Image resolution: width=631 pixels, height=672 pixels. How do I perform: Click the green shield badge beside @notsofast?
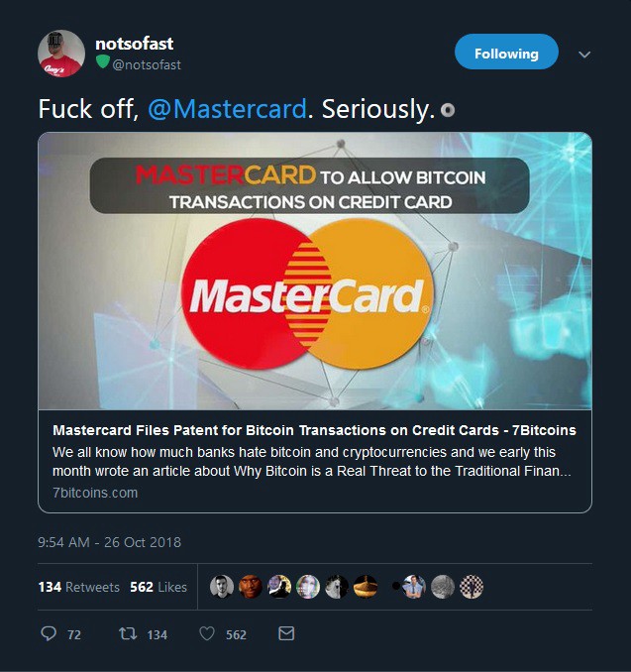pyautogui.click(x=102, y=61)
